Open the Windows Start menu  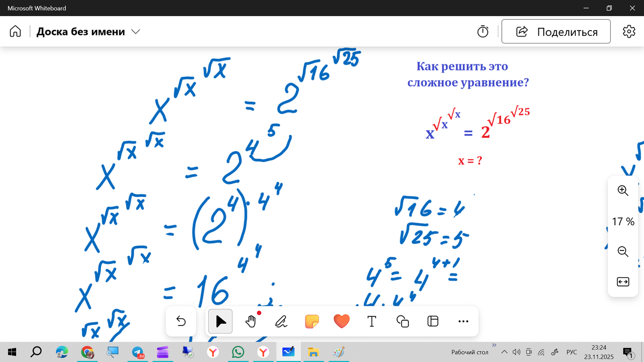coord(12,352)
